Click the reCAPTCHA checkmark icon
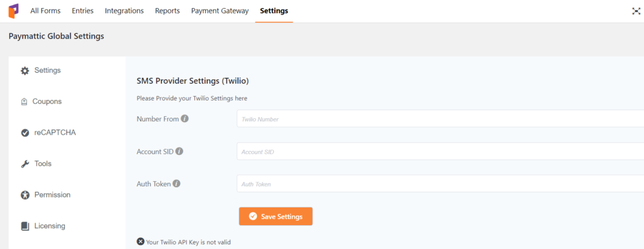644x249 pixels. coord(25,133)
